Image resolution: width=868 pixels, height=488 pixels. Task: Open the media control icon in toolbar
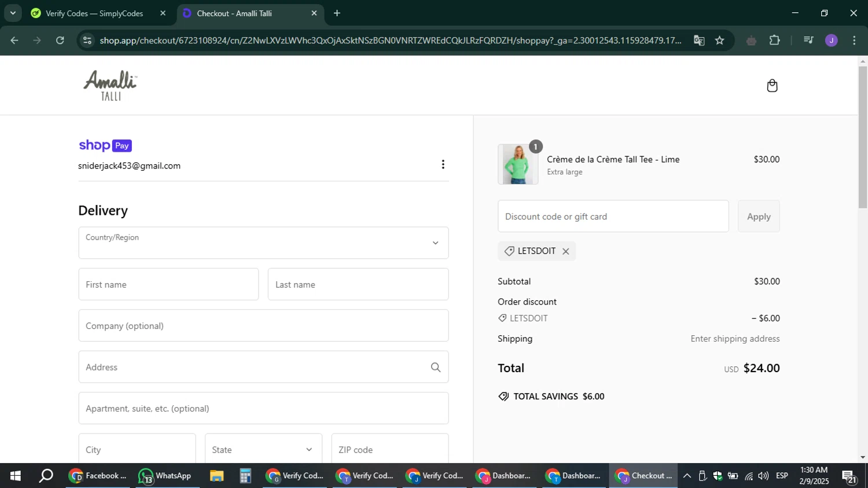808,41
